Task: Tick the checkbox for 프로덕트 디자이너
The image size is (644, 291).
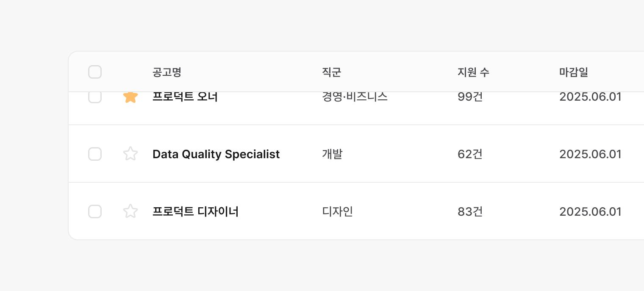Action: pos(95,211)
